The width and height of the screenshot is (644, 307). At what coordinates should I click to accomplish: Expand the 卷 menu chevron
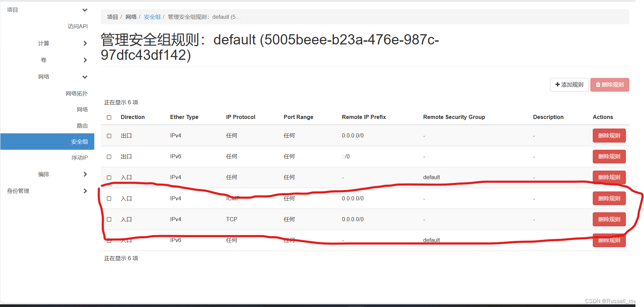point(85,60)
